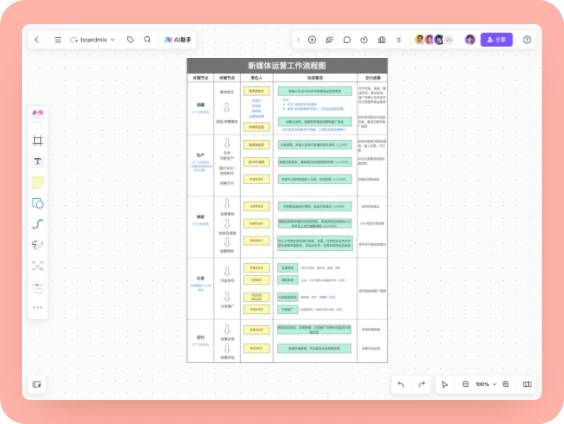Open the voting chart icon

[x=382, y=40]
